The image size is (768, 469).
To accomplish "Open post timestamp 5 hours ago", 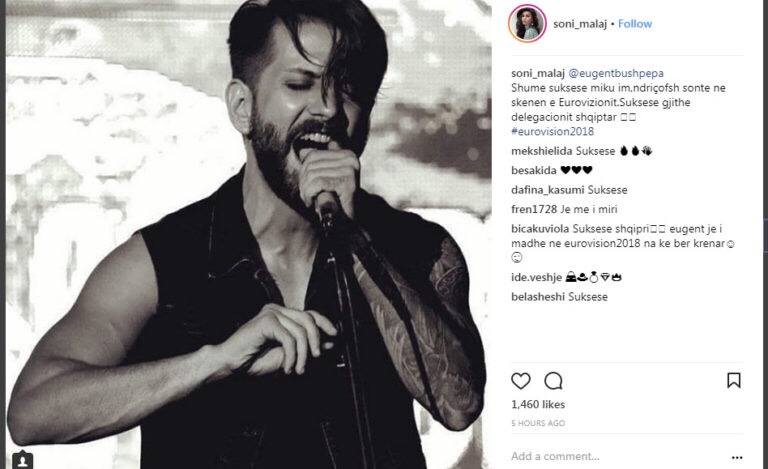I will click(x=538, y=423).
